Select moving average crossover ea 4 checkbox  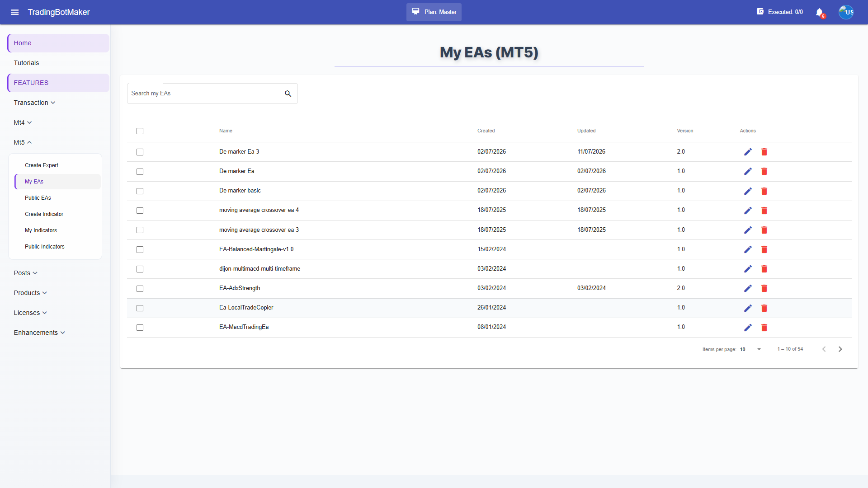(140, 211)
